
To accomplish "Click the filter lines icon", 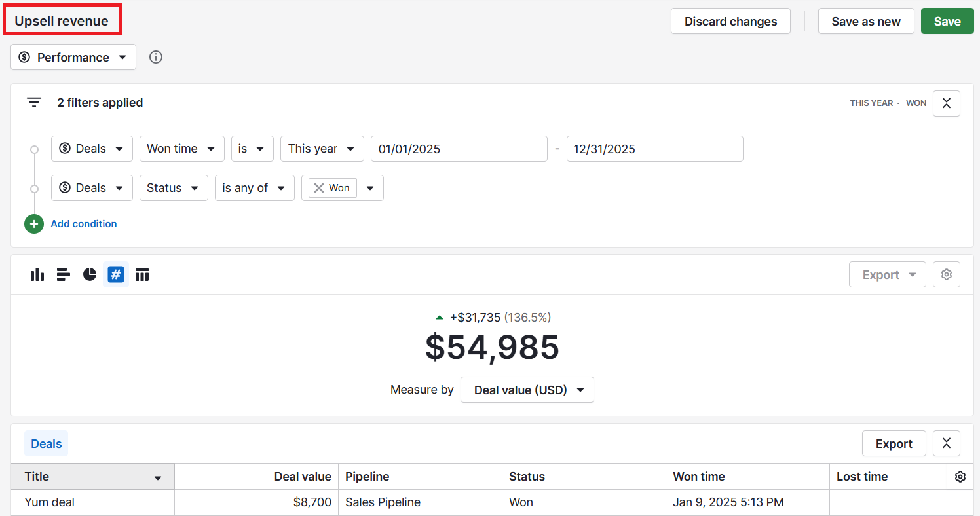I will (34, 103).
